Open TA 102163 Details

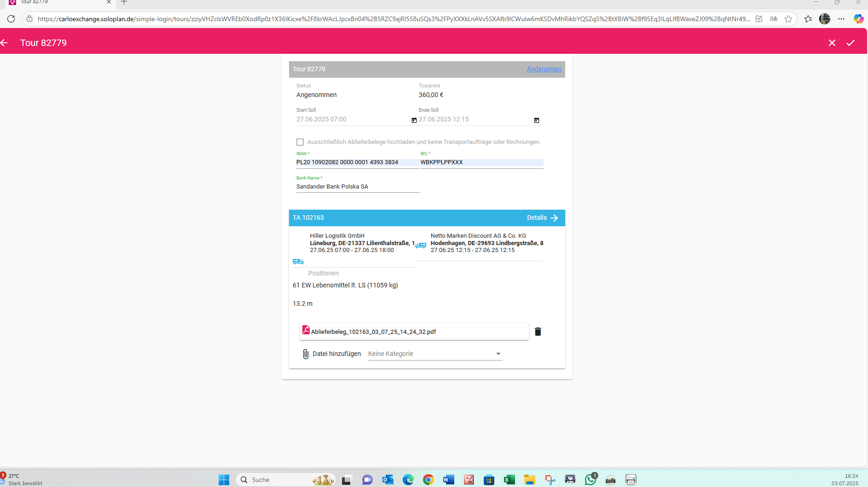coord(542,218)
